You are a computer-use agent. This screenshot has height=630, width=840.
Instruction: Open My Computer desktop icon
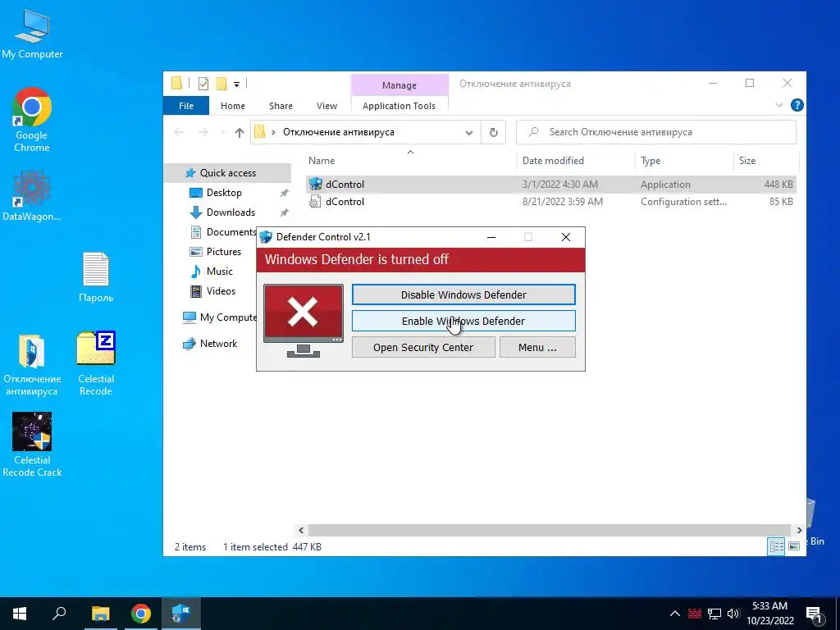(x=32, y=33)
